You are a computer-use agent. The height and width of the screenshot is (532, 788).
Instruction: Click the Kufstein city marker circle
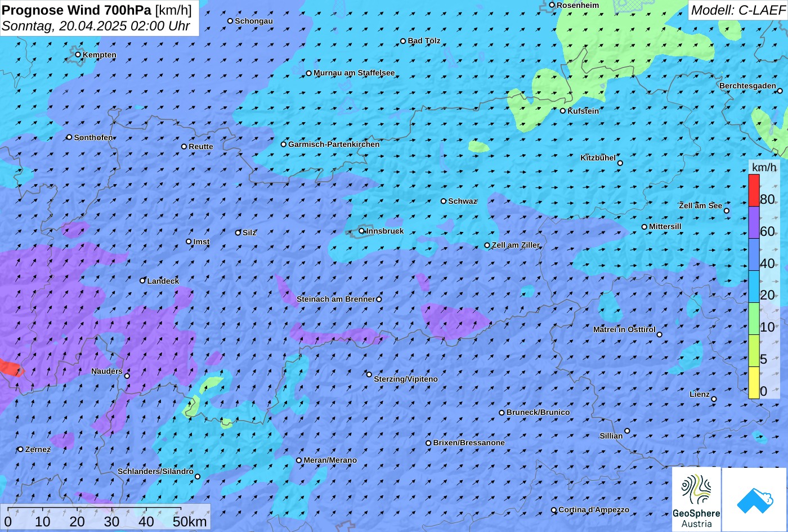coord(563,111)
